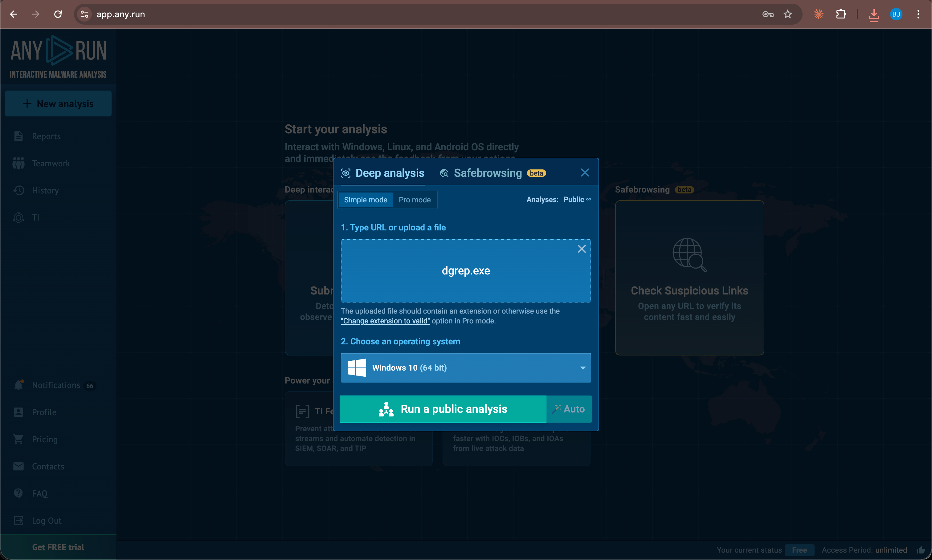The image size is (932, 560).
Task: Click the address bar URL app.any.run
Action: click(121, 14)
